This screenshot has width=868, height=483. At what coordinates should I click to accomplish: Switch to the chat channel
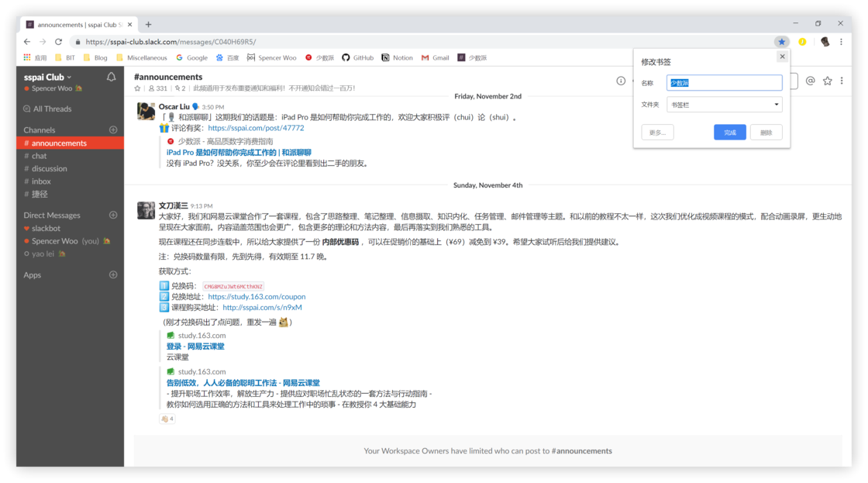pos(71,156)
